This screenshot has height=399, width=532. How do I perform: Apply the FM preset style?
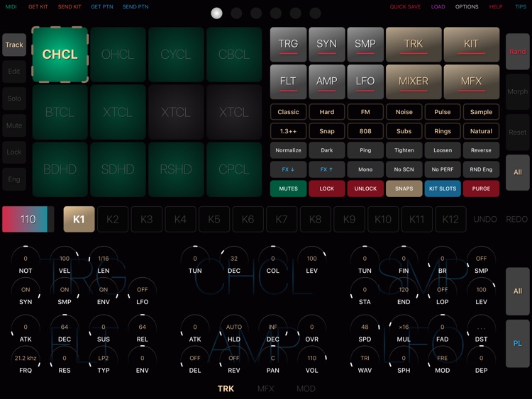[x=365, y=112]
